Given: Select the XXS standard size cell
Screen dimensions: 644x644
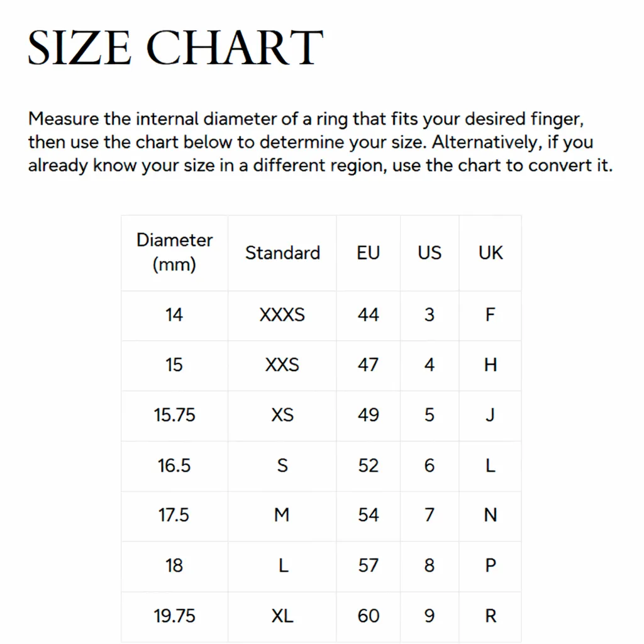Looking at the screenshot, I should tap(282, 365).
